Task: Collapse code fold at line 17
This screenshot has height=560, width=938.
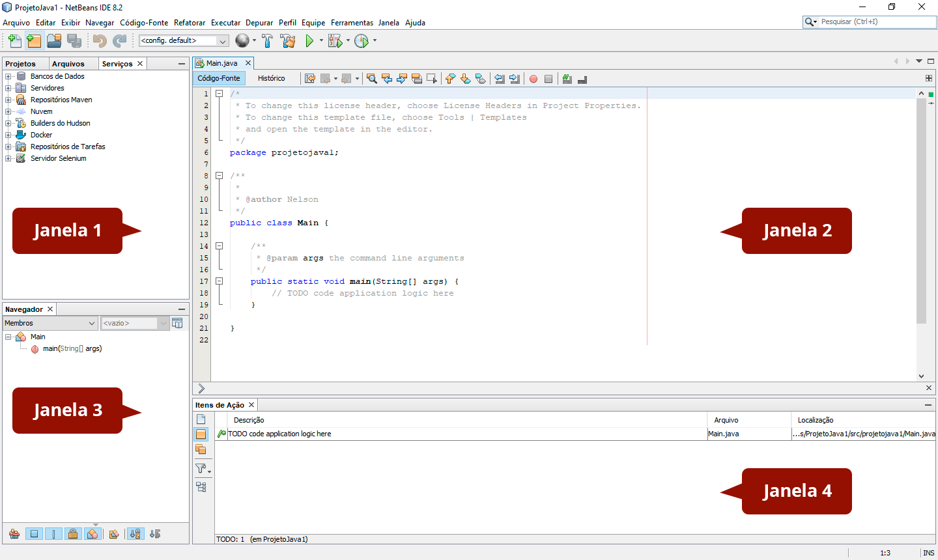Action: [x=220, y=281]
